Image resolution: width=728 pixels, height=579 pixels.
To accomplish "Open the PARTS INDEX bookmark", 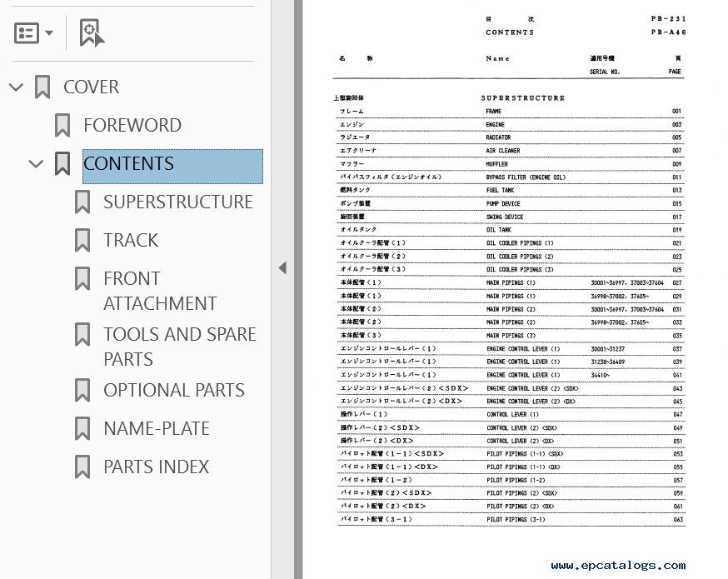I will pos(156,467).
